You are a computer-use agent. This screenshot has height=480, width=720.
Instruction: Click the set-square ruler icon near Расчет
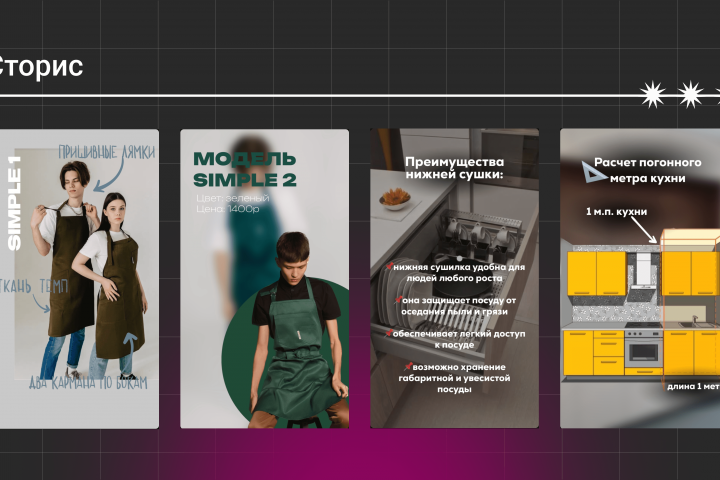[x=594, y=172]
